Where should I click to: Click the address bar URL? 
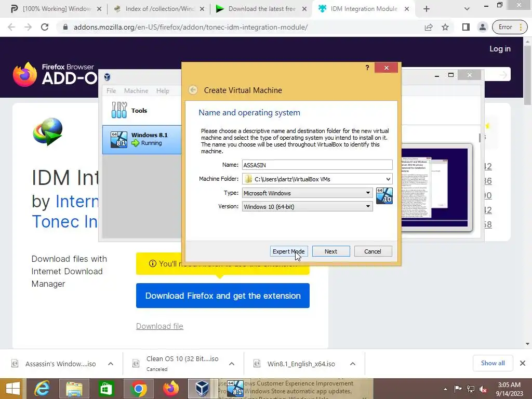pyautogui.click(x=191, y=27)
